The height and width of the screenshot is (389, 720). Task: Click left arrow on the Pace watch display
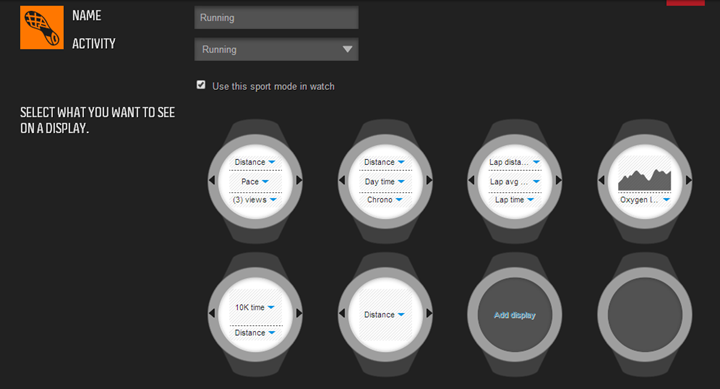[x=212, y=180]
